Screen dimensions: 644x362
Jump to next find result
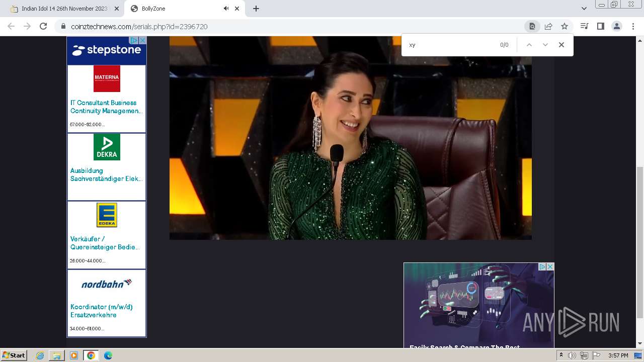[545, 45]
